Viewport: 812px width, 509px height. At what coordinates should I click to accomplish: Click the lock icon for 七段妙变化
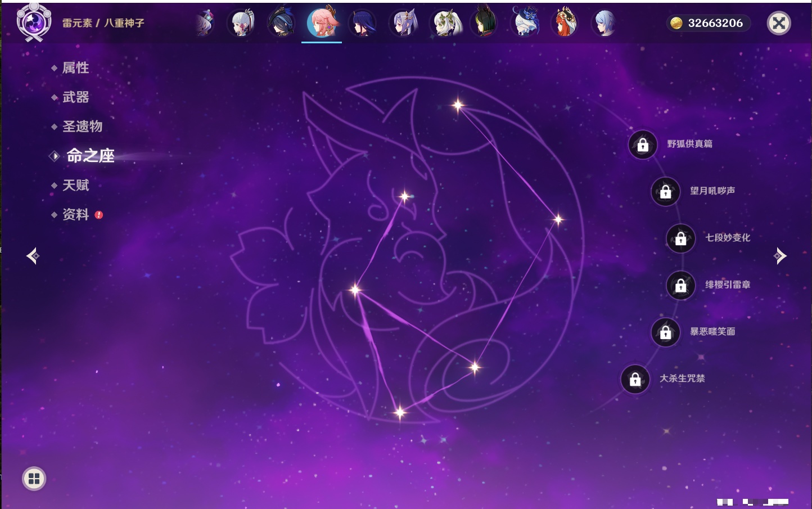point(680,238)
